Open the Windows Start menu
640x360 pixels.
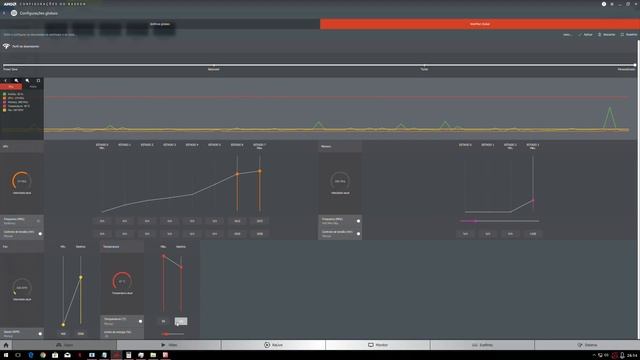click(x=6, y=355)
